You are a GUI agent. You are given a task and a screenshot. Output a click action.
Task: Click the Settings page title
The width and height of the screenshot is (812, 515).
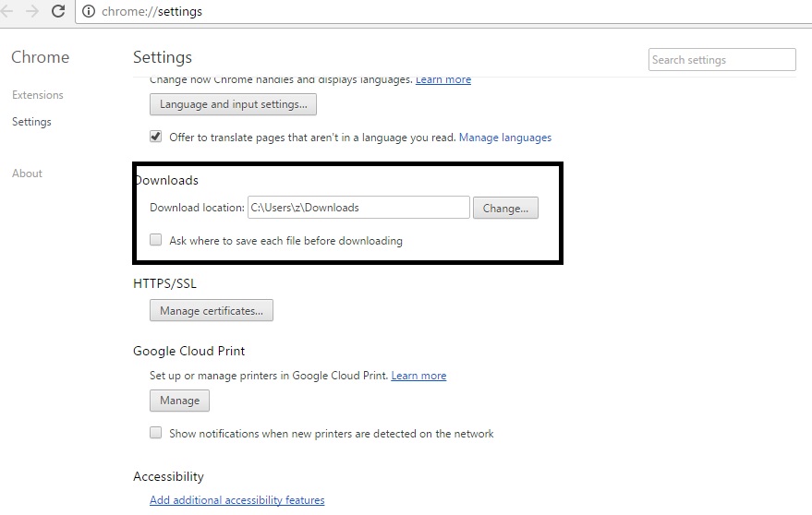pyautogui.click(x=163, y=57)
